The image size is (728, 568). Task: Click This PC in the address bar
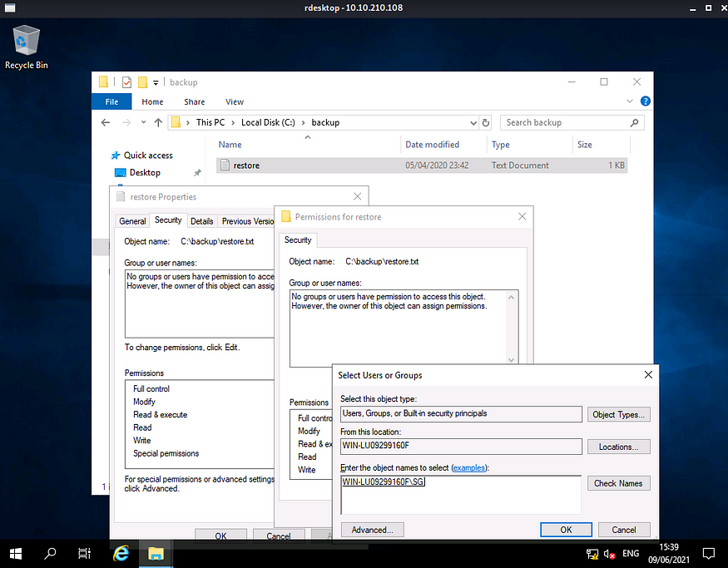(x=210, y=122)
